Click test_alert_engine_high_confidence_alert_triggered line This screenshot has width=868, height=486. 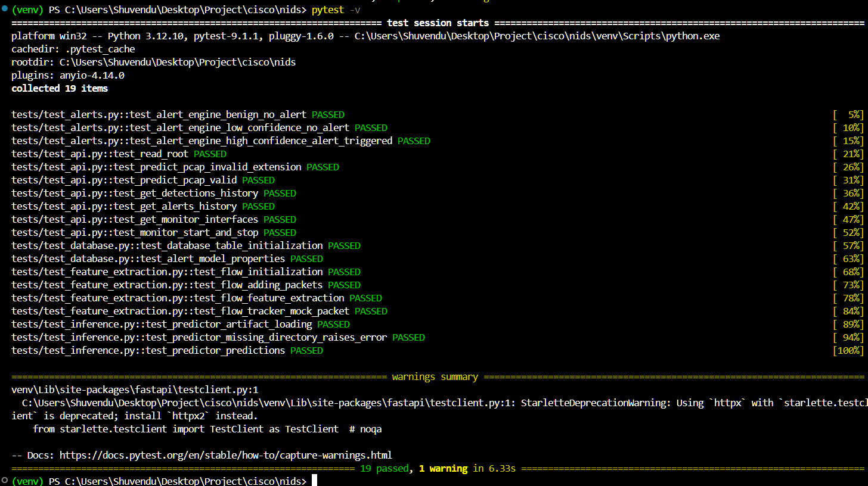pos(221,141)
